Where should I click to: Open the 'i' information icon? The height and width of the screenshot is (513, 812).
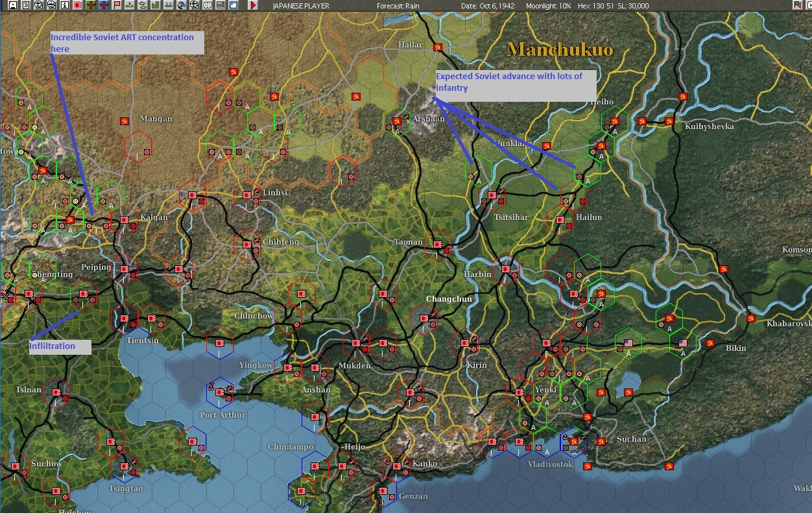tap(64, 5)
